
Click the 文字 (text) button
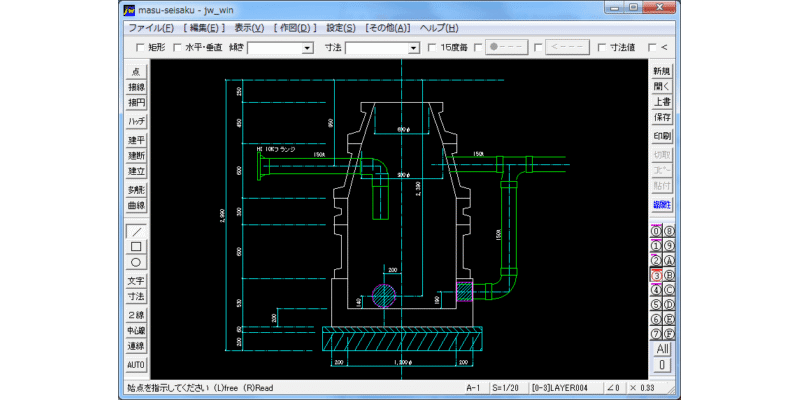tap(136, 281)
